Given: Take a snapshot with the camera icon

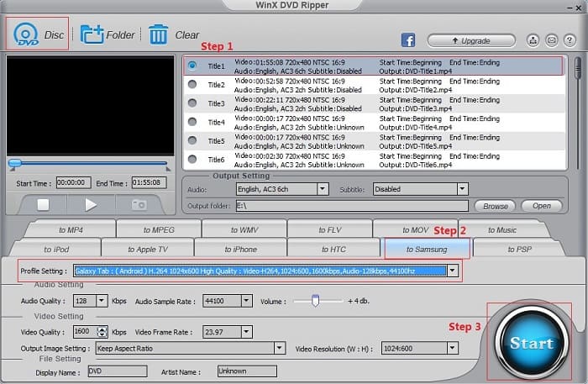Looking at the screenshot, I should tap(139, 205).
